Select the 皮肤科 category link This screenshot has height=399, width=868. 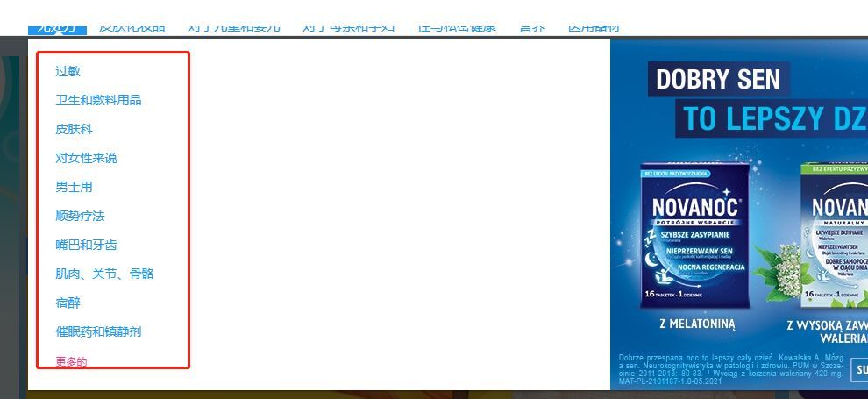click(74, 130)
